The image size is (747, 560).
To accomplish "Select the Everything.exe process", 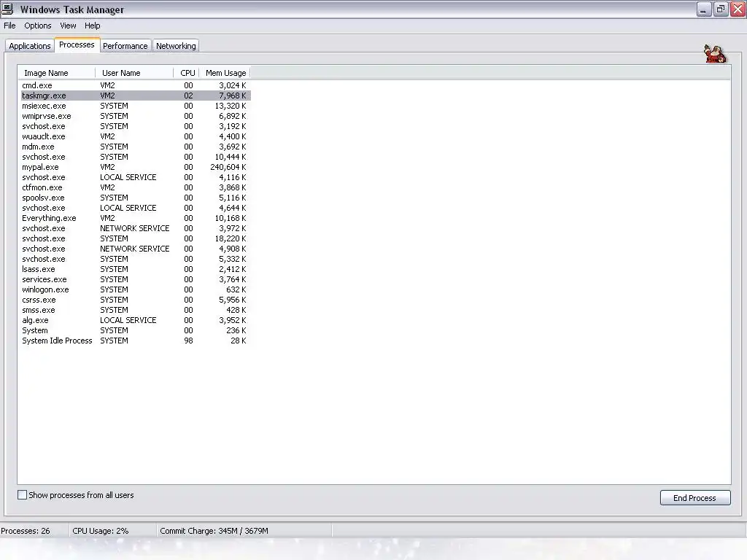I will click(x=135, y=218).
